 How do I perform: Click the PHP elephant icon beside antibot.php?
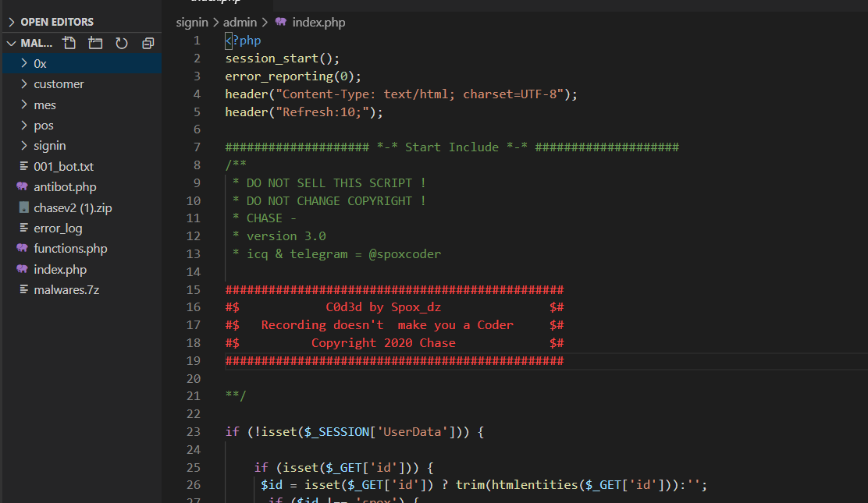(25, 186)
